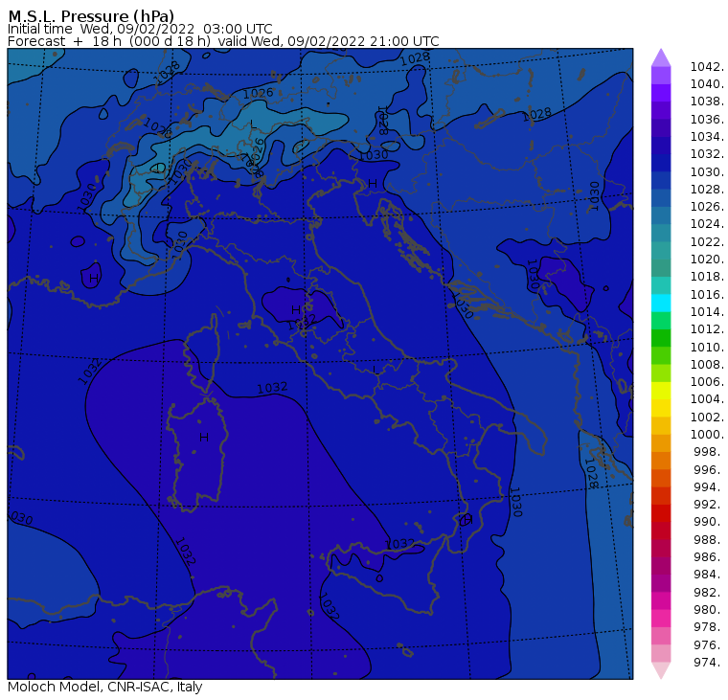Screen dimensions: 728x700
Task: Click the 980. legend label
Action: click(x=709, y=609)
